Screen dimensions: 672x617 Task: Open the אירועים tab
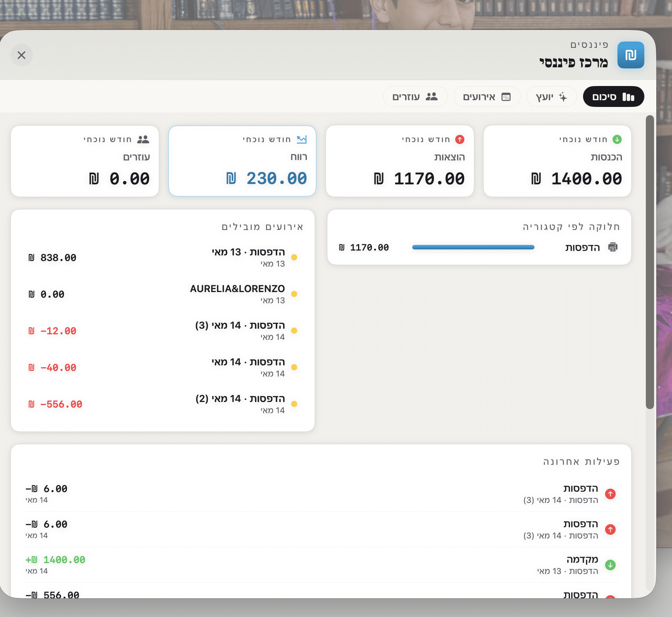[x=487, y=97]
